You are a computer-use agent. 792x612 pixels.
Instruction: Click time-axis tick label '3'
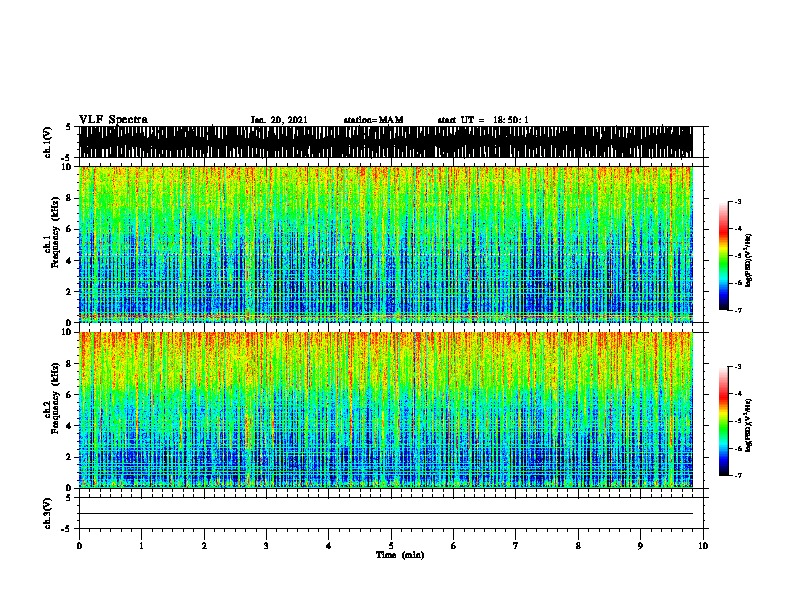266,546
